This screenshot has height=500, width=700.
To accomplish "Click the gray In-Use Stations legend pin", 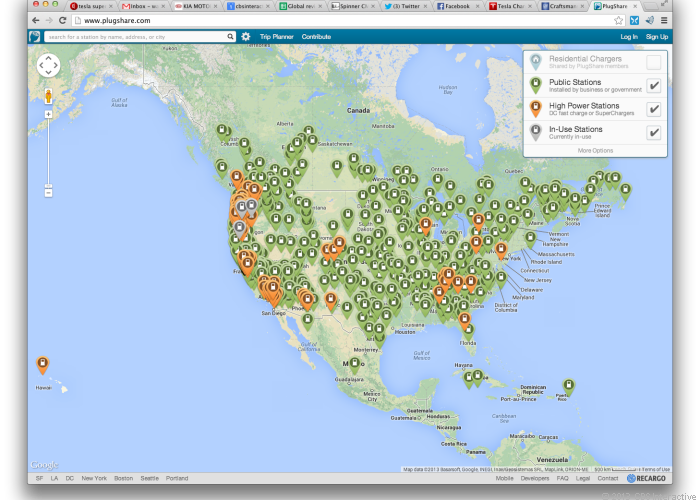I will click(x=535, y=132).
